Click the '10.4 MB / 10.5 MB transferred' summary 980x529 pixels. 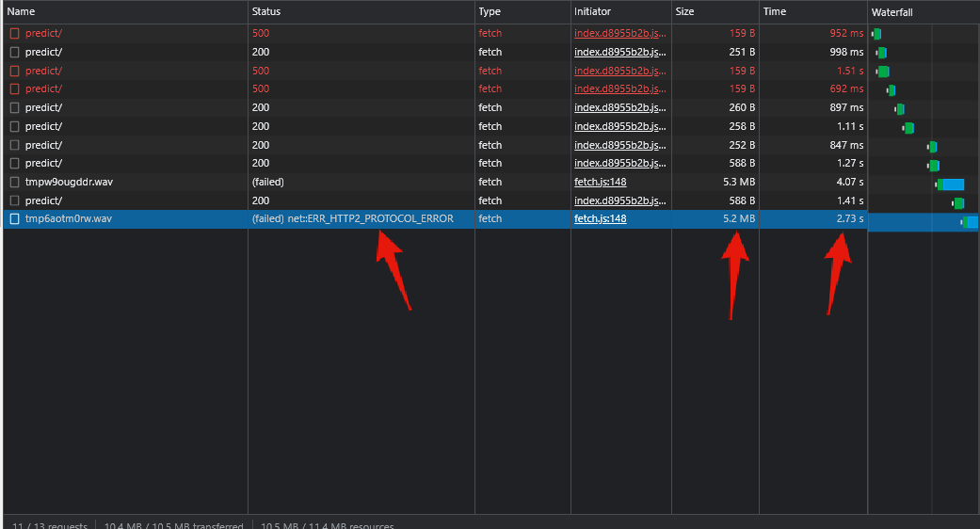click(x=174, y=526)
